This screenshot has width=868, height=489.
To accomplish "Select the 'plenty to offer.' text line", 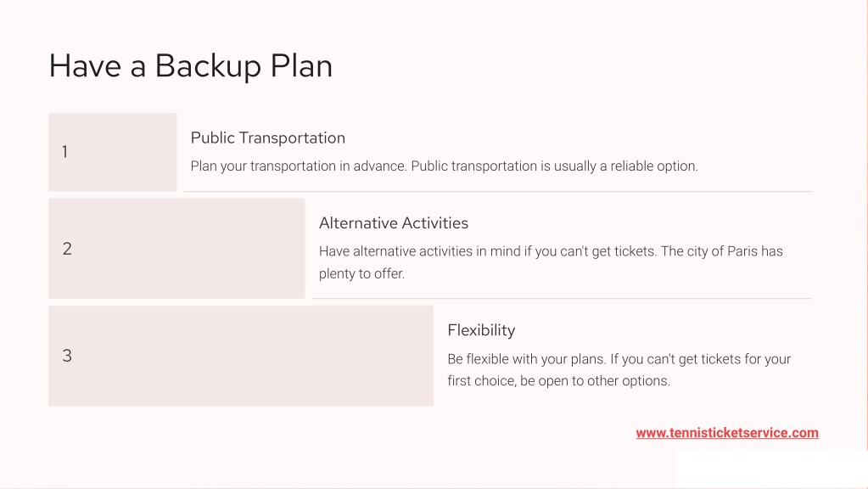I will click(x=361, y=273).
